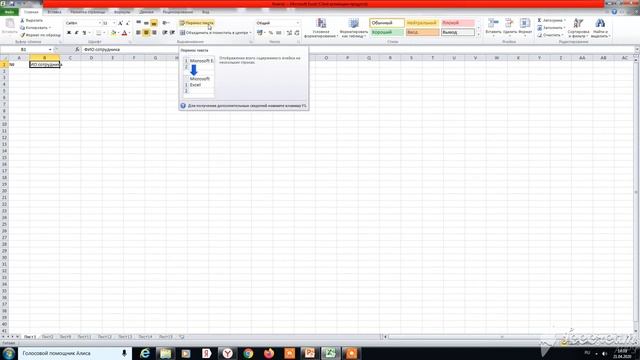Viewport: 640px width, 360px height.
Task: Apply the thousands separator format
Action: coord(279,33)
